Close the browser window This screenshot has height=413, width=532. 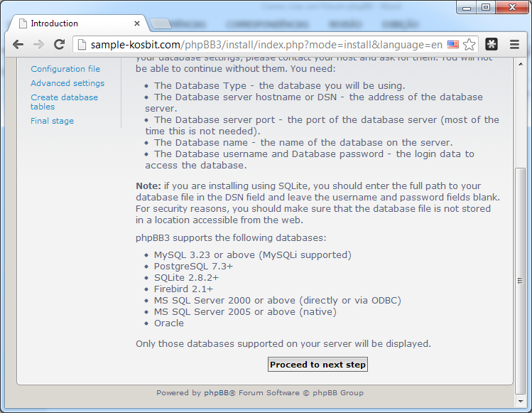[512, 8]
